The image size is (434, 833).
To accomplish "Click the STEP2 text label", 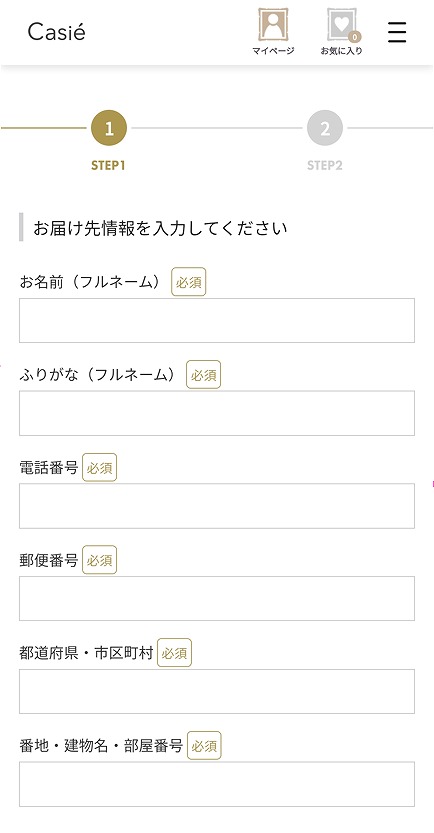I will 325,165.
